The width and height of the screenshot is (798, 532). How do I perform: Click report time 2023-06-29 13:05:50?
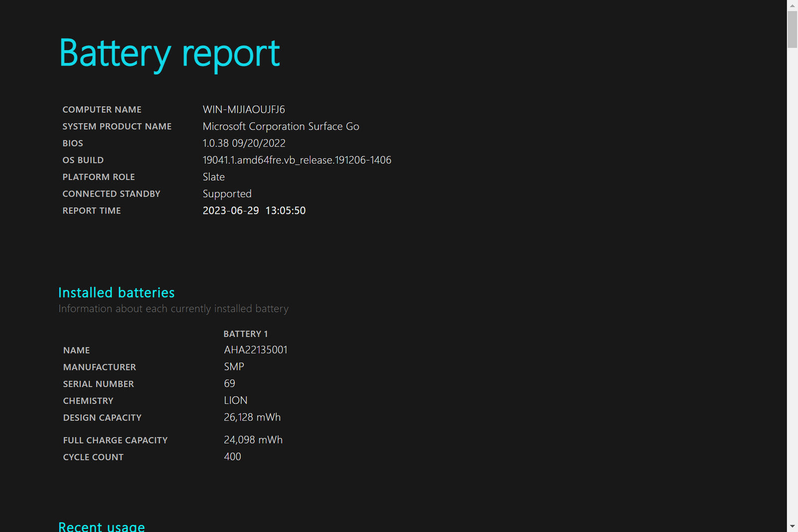pyautogui.click(x=254, y=211)
